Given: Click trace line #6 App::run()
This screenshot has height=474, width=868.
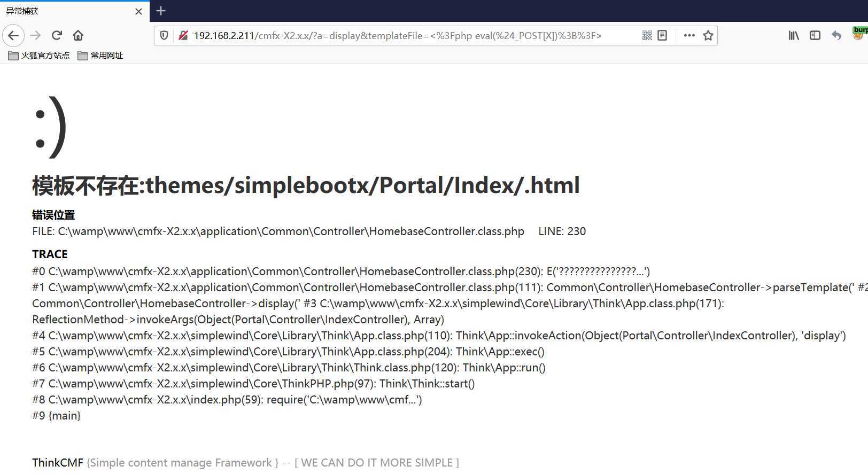Looking at the screenshot, I should point(289,368).
